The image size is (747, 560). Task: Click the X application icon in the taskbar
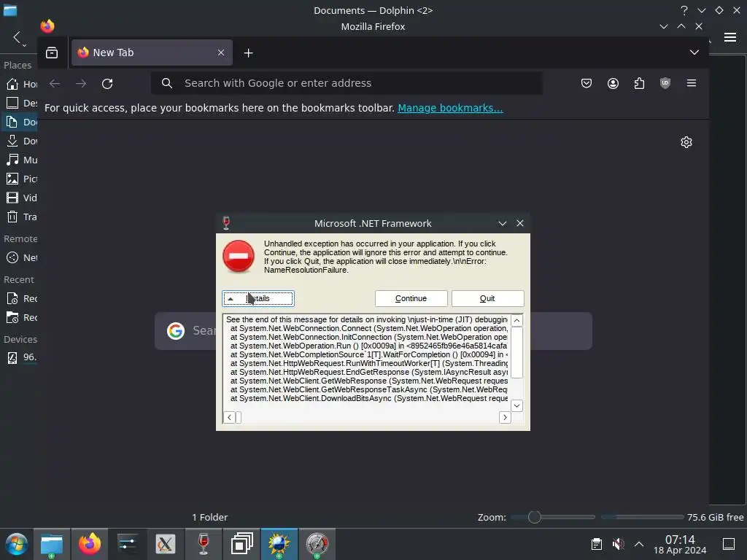[166, 544]
